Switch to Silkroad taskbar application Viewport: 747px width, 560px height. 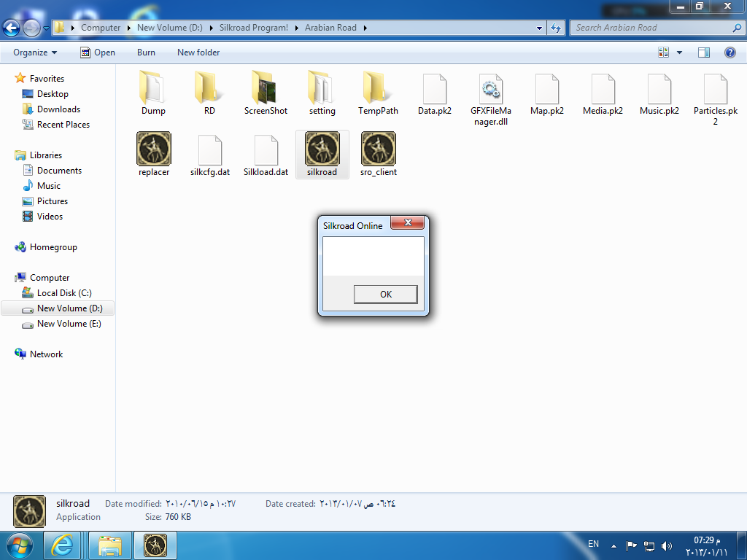pyautogui.click(x=155, y=545)
